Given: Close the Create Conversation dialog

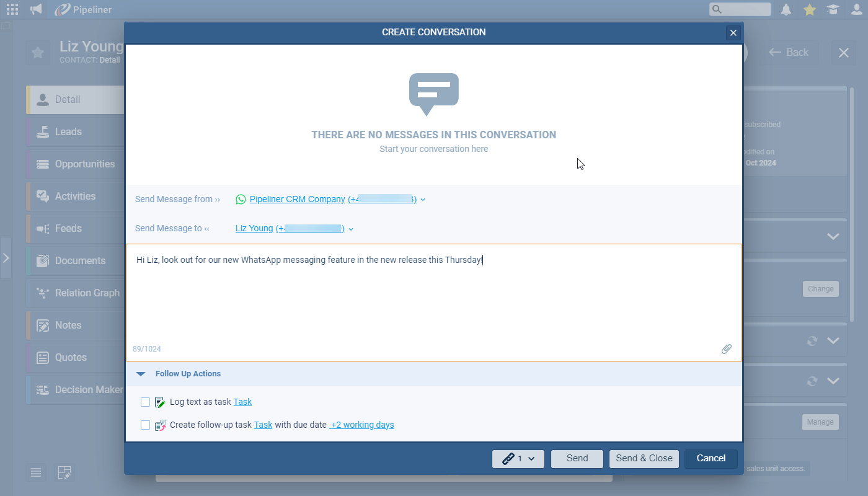Looking at the screenshot, I should click(x=733, y=33).
